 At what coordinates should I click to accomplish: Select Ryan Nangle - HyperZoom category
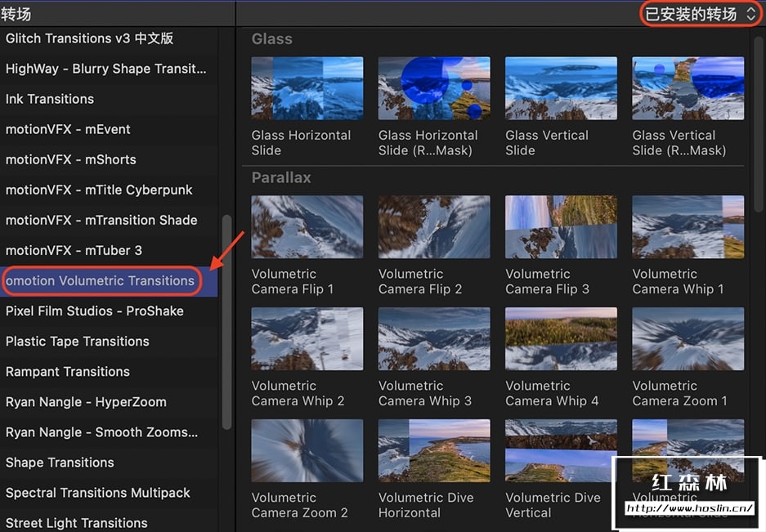pyautogui.click(x=109, y=402)
